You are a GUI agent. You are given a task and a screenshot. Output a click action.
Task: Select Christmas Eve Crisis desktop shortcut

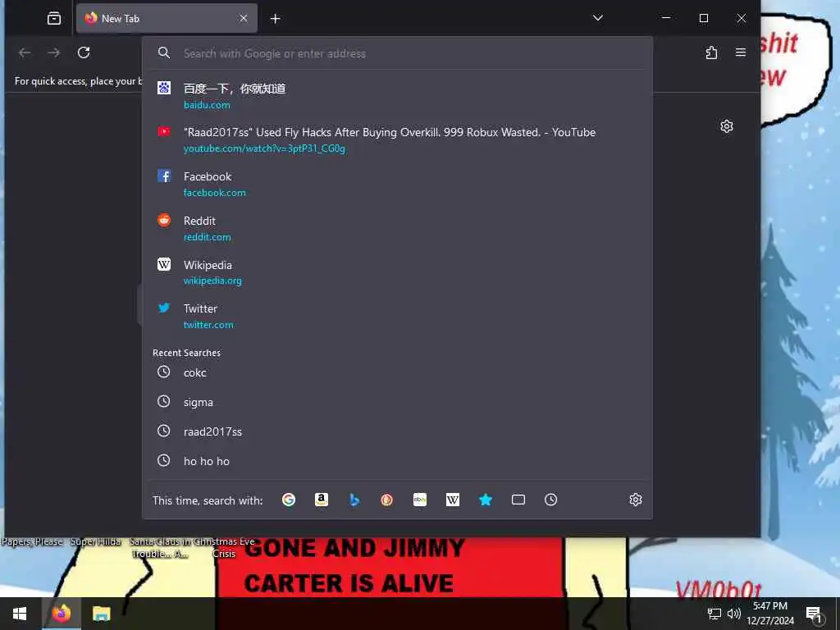(224, 547)
